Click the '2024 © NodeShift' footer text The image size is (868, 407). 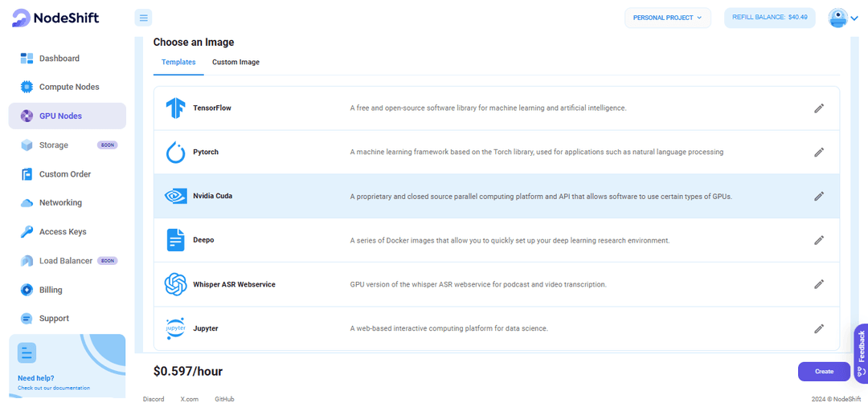[837, 399]
